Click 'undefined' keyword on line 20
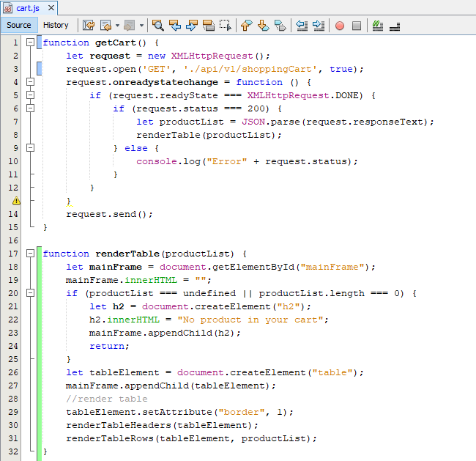 (x=209, y=293)
